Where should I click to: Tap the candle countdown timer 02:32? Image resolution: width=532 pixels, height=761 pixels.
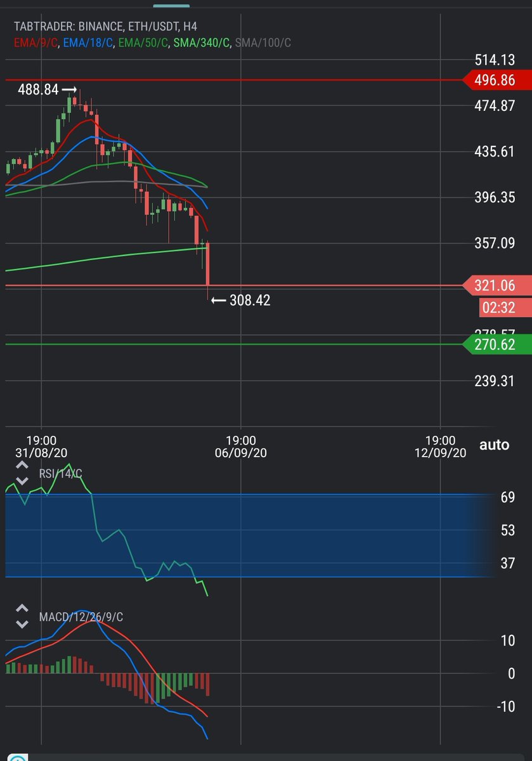pos(505,308)
